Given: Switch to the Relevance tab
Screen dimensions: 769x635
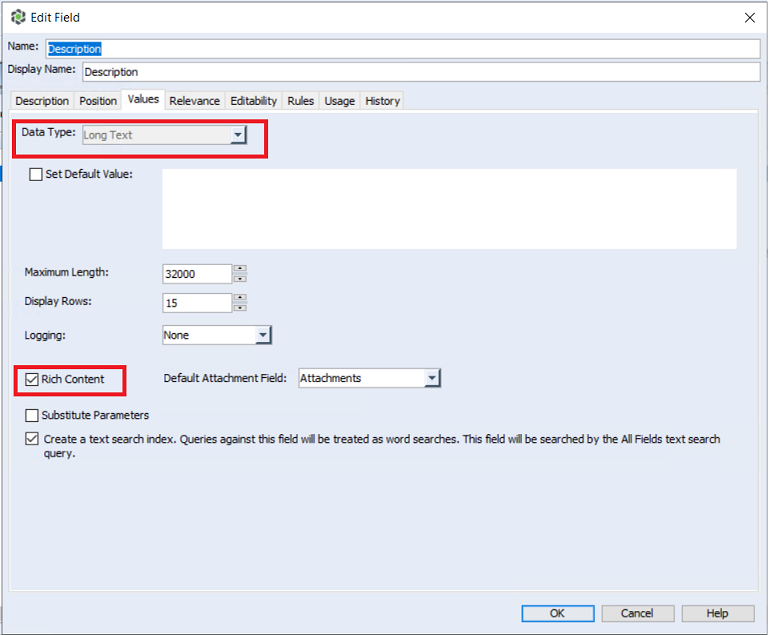Looking at the screenshot, I should 194,101.
